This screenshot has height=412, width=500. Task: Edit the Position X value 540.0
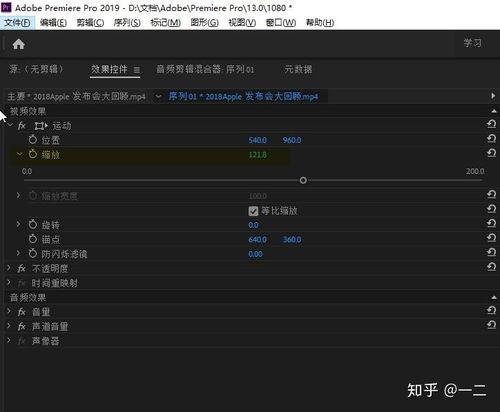[257, 140]
